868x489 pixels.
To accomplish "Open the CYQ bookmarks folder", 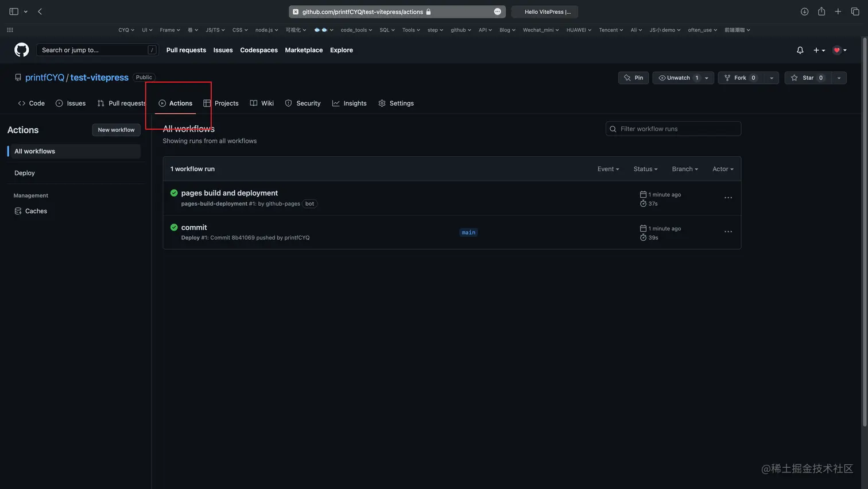I will click(x=126, y=30).
